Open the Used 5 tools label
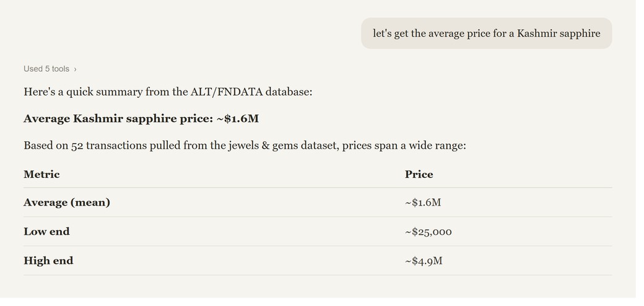The height and width of the screenshot is (306, 644). click(46, 69)
